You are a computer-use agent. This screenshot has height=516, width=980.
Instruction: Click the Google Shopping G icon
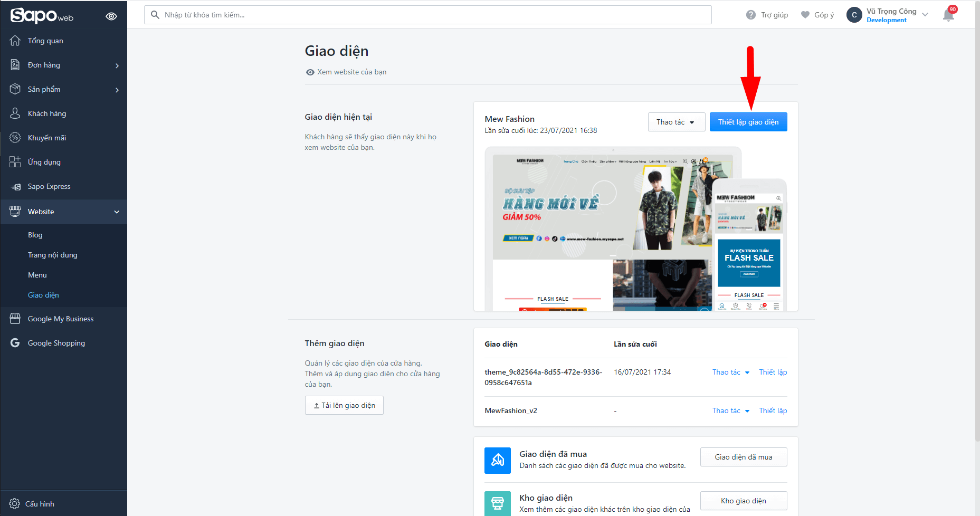click(15, 343)
